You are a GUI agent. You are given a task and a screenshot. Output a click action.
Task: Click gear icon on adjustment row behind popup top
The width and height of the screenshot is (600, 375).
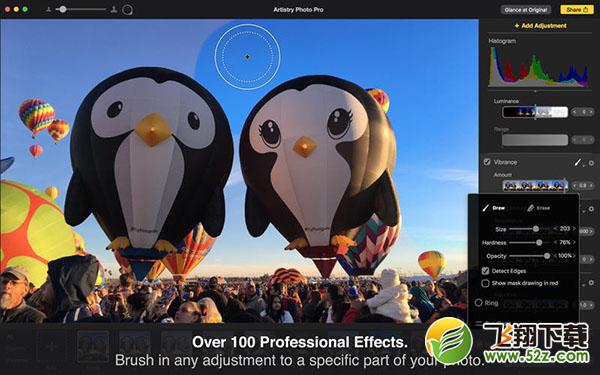(x=591, y=209)
